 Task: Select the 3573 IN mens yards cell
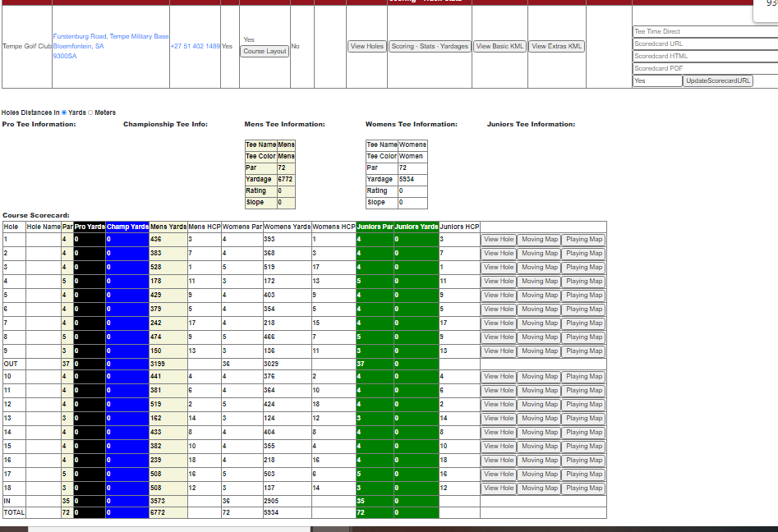[x=168, y=502]
